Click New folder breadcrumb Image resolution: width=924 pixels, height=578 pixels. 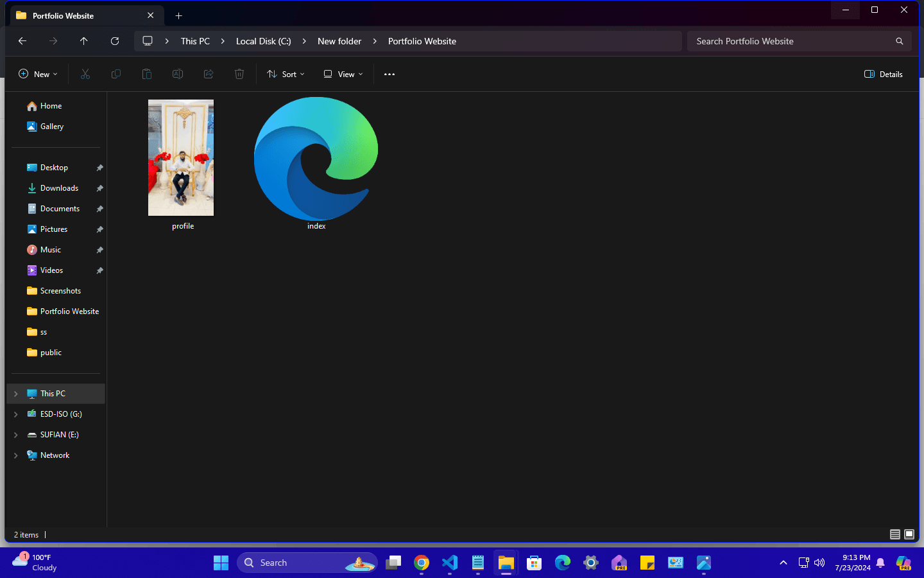click(339, 41)
